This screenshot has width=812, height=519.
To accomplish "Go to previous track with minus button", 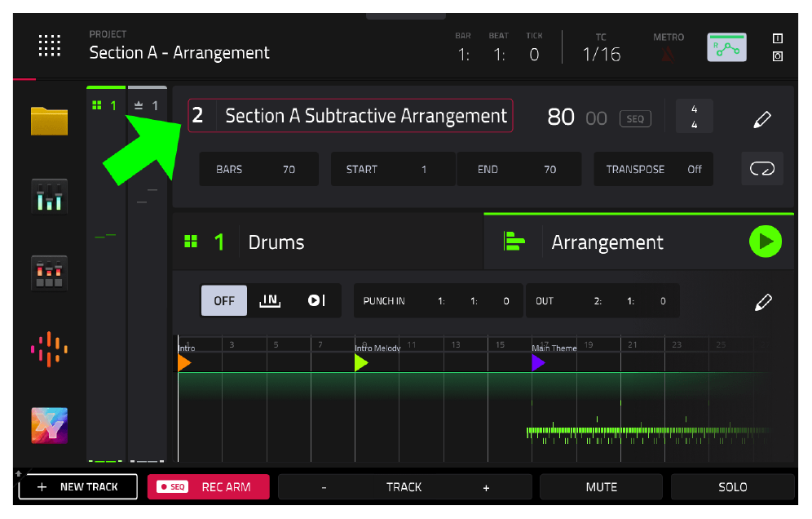I will click(324, 487).
